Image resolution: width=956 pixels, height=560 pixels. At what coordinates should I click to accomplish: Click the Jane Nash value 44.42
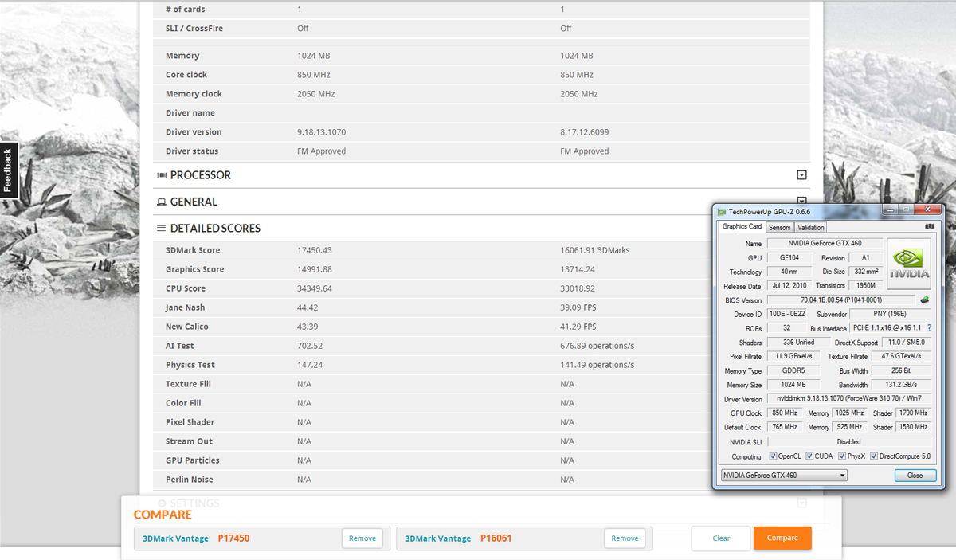308,307
